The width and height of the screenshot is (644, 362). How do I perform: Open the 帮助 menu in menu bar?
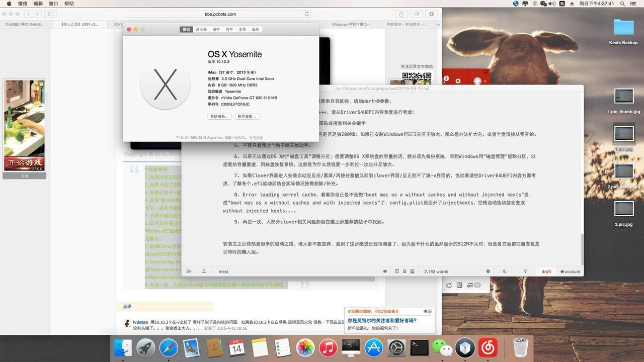(x=69, y=4)
